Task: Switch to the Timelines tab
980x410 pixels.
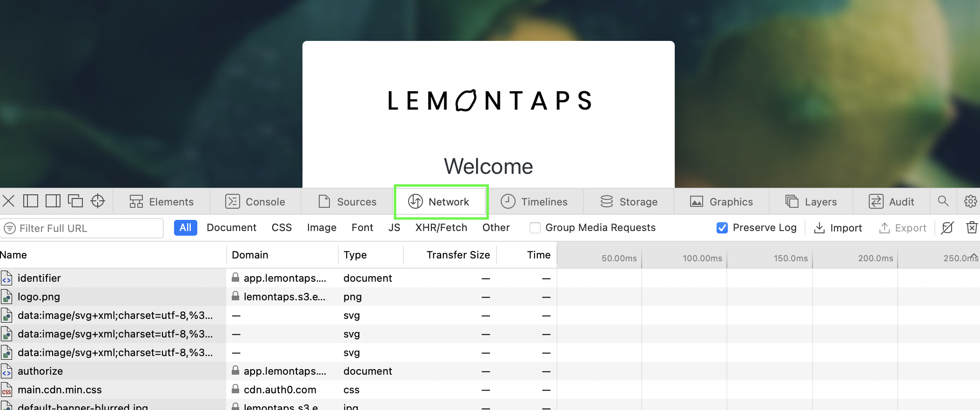Action: (534, 202)
